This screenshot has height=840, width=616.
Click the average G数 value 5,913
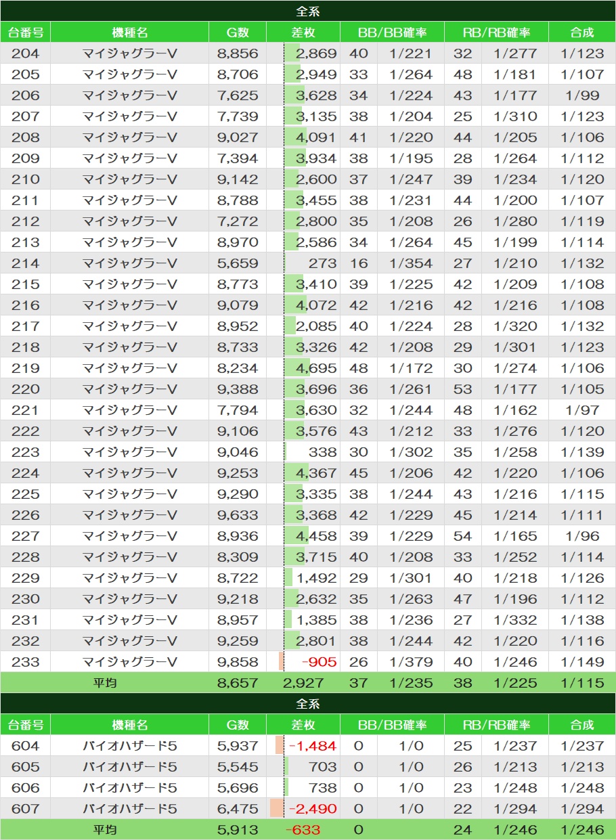click(238, 830)
